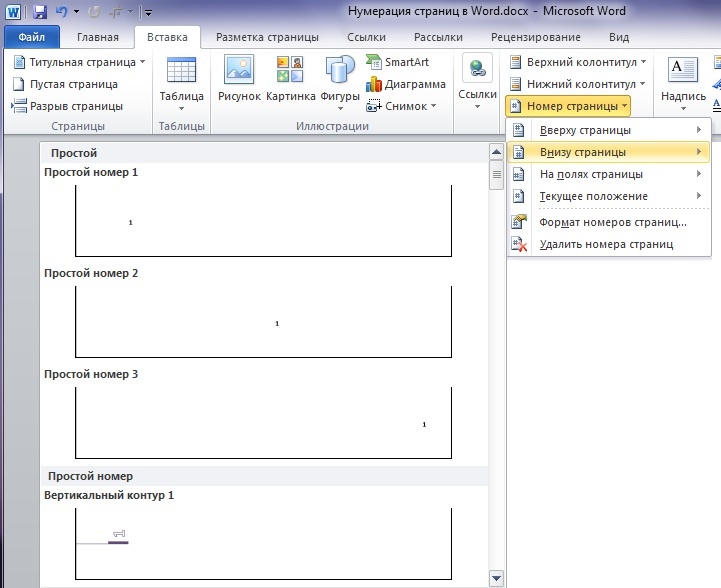The height and width of the screenshot is (588, 721).
Task: Click the Фигуры shapes icon
Action: [340, 69]
